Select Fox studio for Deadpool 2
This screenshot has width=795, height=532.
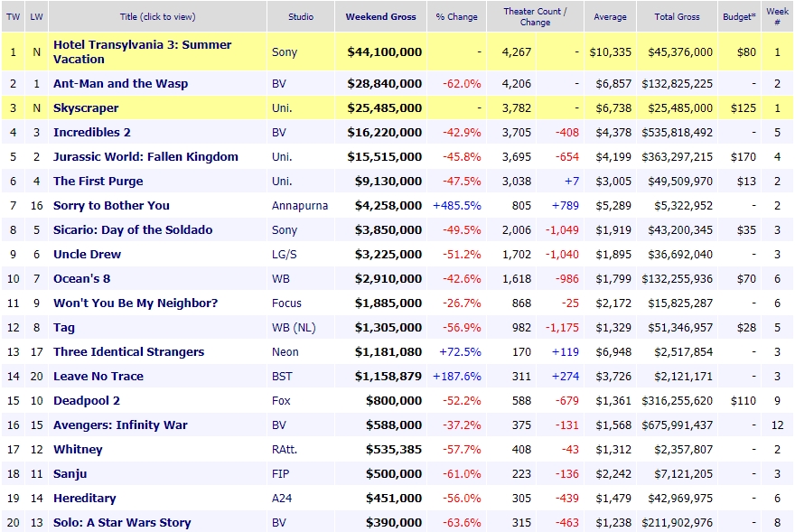[x=281, y=401]
